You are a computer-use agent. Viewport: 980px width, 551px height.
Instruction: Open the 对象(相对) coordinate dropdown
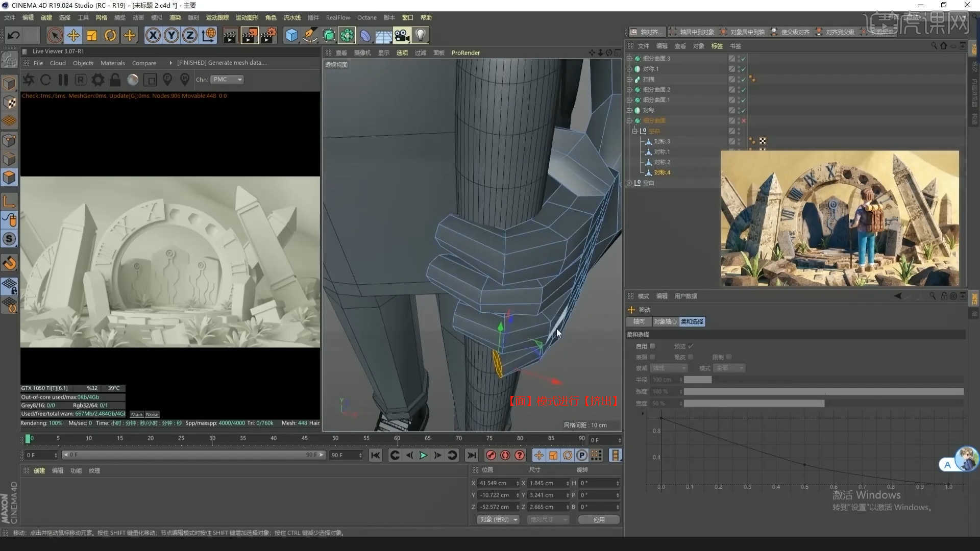[x=498, y=519]
